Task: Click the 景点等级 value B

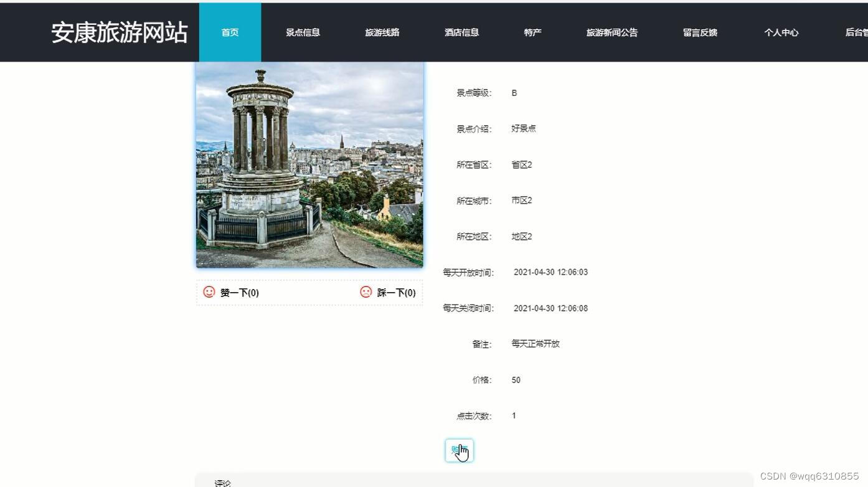Action: [x=514, y=93]
